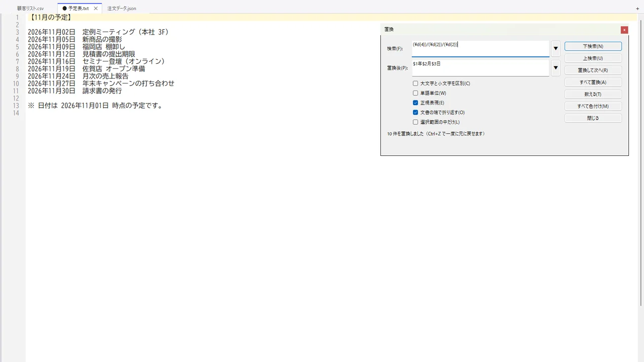Click the 上検索(U) button
644x362 pixels.
[593, 58]
